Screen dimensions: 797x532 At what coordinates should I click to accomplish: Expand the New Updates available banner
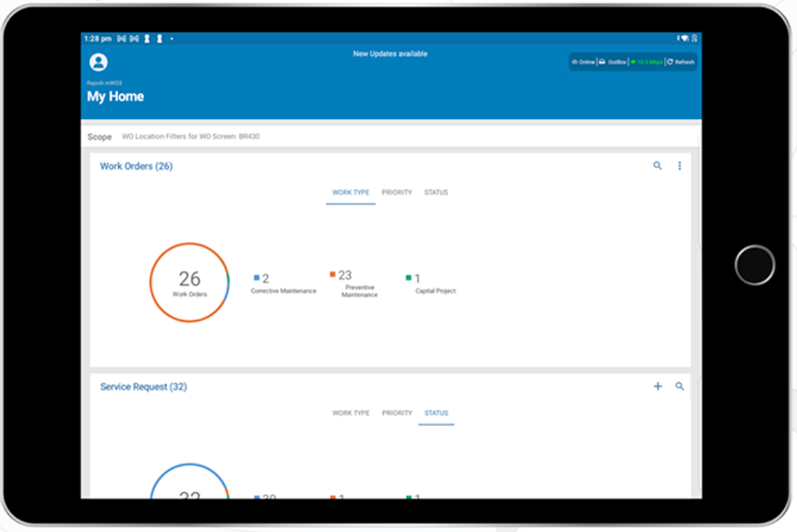tap(391, 54)
